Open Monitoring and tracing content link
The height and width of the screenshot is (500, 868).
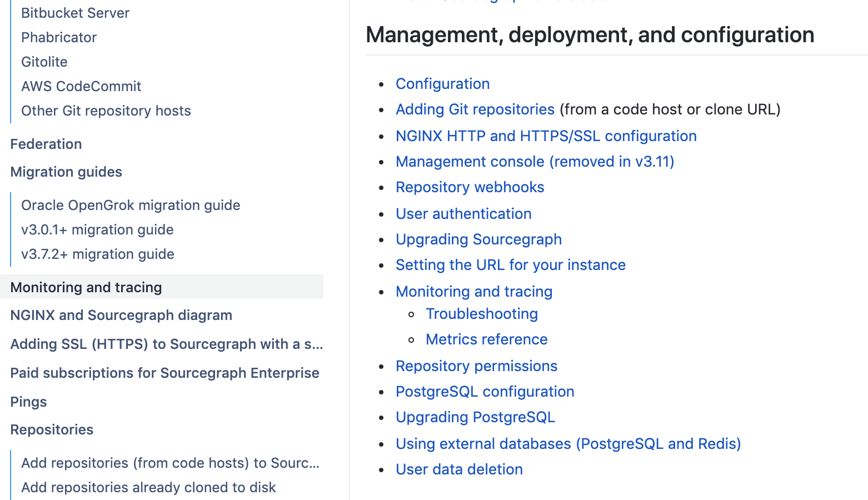pyautogui.click(x=474, y=292)
